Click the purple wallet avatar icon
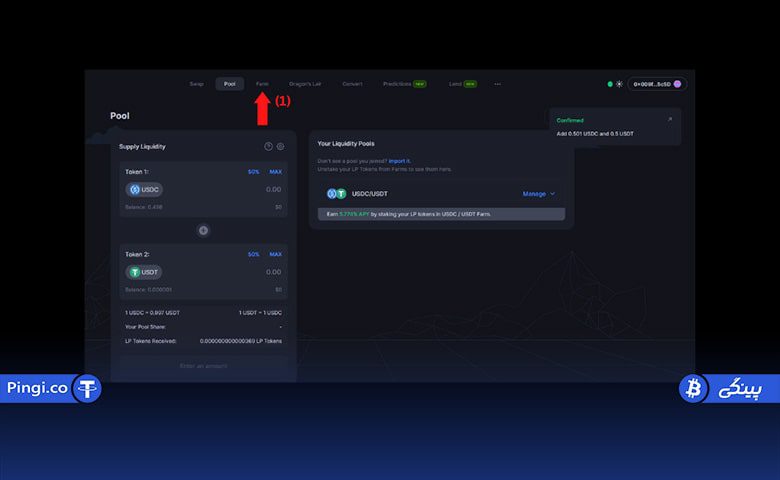 pos(677,84)
